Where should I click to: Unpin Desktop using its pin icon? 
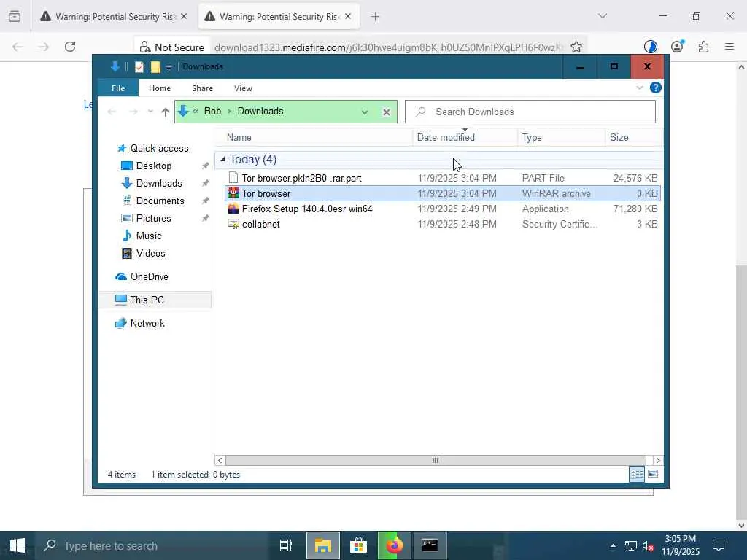click(x=205, y=166)
